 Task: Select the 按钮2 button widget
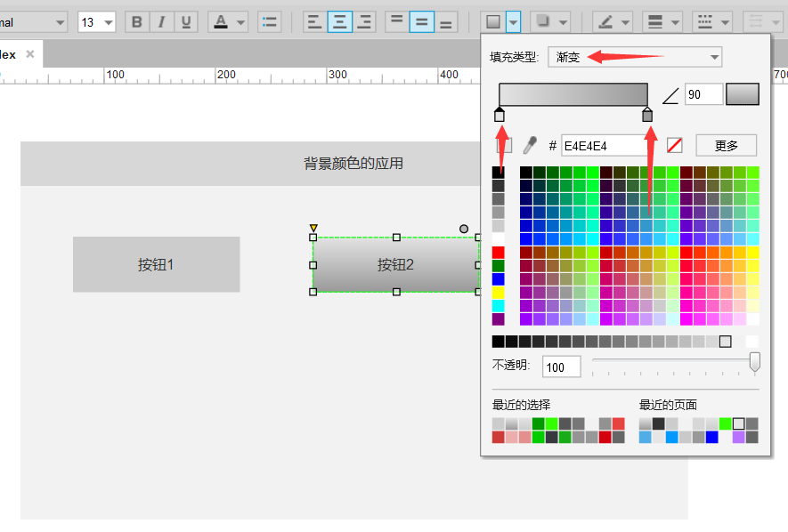click(395, 264)
